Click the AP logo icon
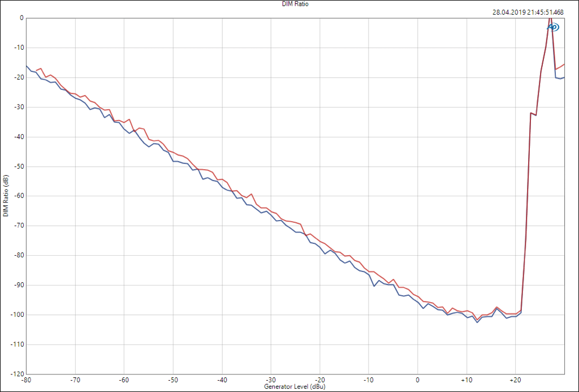This screenshot has height=392, width=579. point(554,27)
